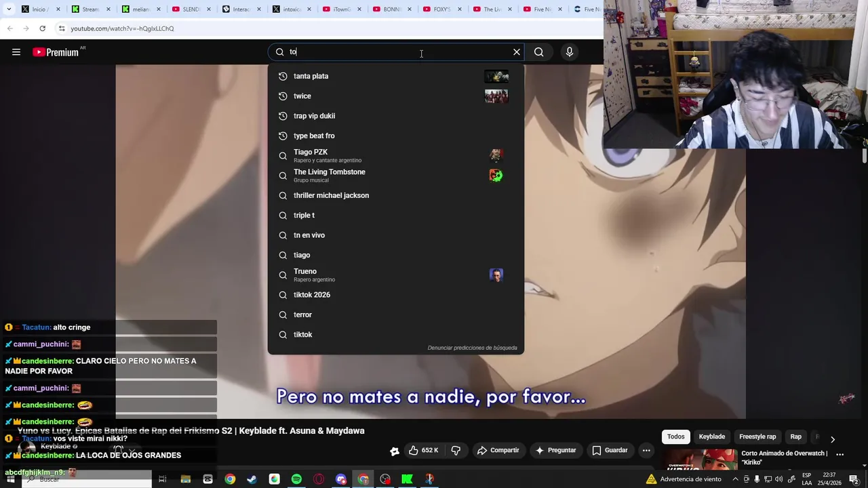Open 'Corto Animado de Overwatch' recommended video
The width and height of the screenshot is (868, 488).
(785, 457)
